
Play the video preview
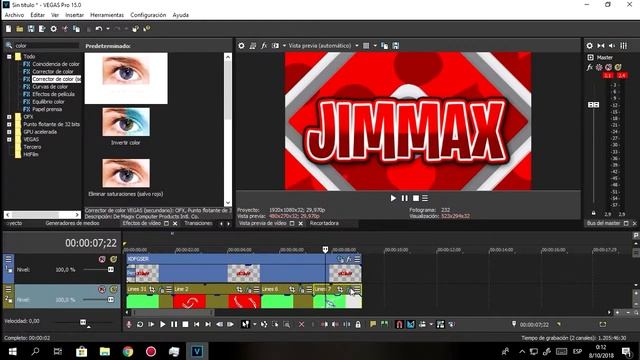pyautogui.click(x=393, y=198)
